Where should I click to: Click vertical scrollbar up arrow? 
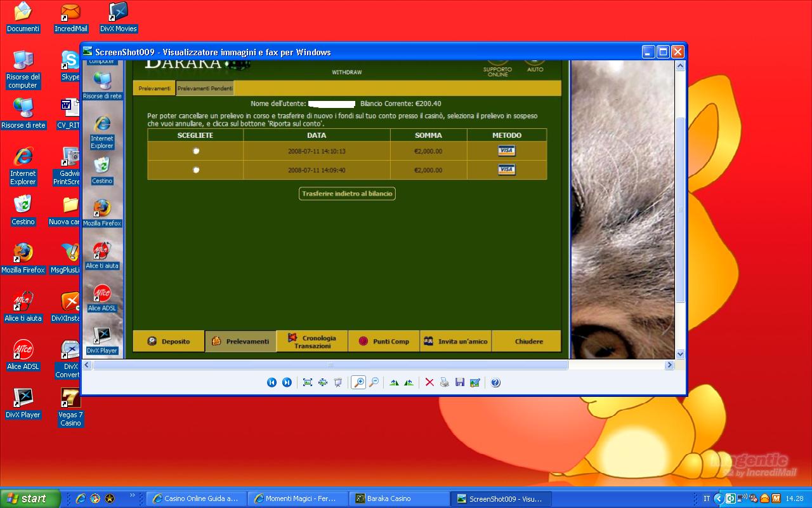(x=681, y=65)
